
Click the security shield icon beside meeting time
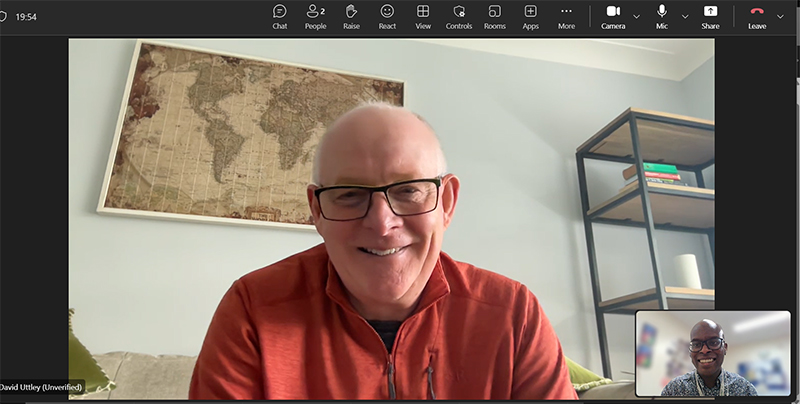4,16
